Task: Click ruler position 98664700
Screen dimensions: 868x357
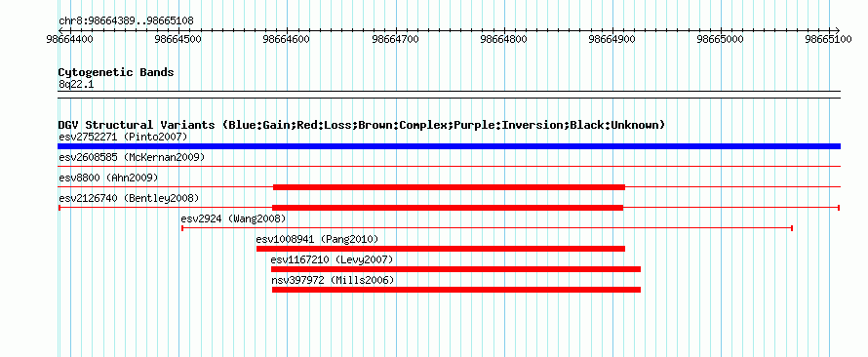Action: pos(395,40)
